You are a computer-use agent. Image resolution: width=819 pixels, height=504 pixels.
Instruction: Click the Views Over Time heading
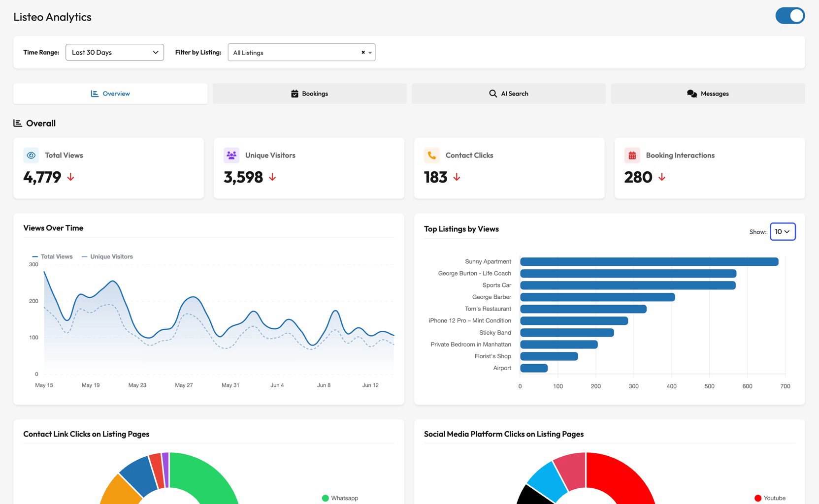(53, 228)
